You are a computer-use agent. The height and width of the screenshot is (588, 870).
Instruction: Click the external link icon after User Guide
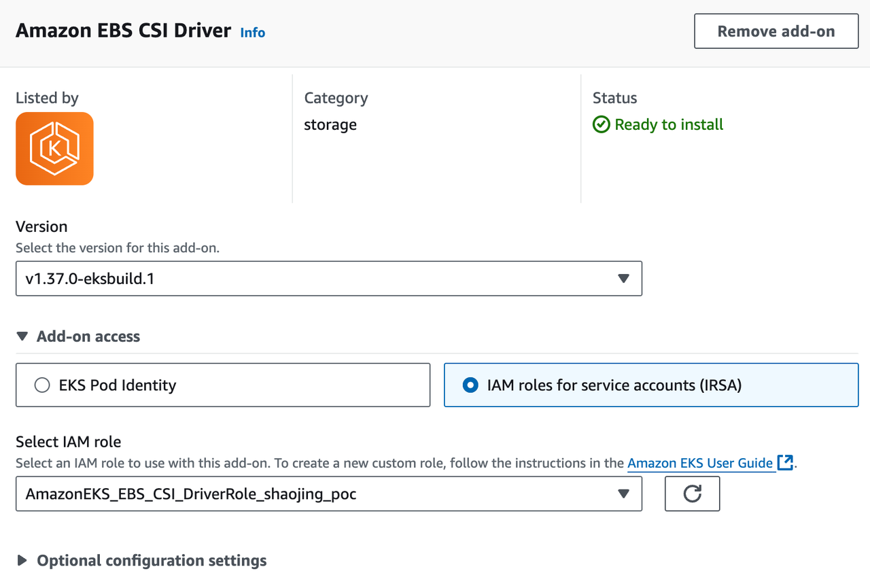coord(785,463)
